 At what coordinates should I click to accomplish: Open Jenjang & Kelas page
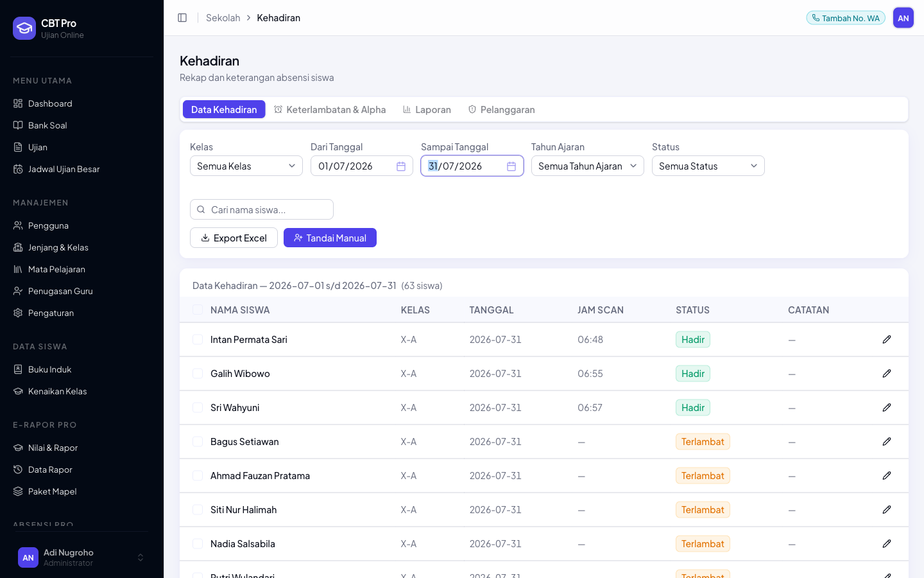click(x=82, y=247)
